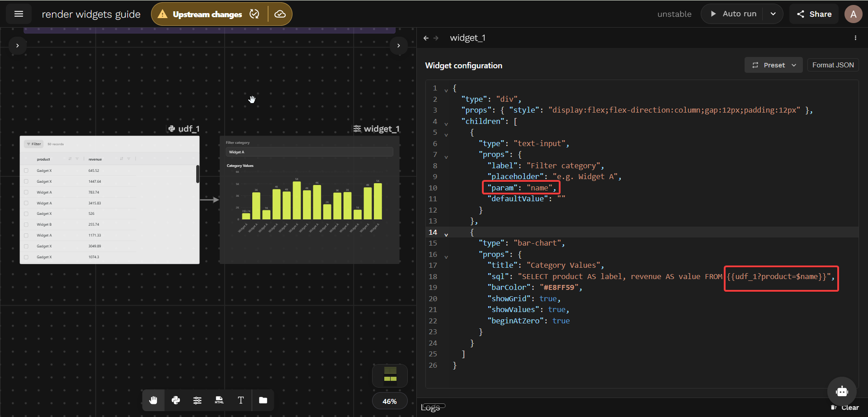This screenshot has height=417, width=868.
Task: Sort the revenue column via its sort icon
Action: point(122,159)
